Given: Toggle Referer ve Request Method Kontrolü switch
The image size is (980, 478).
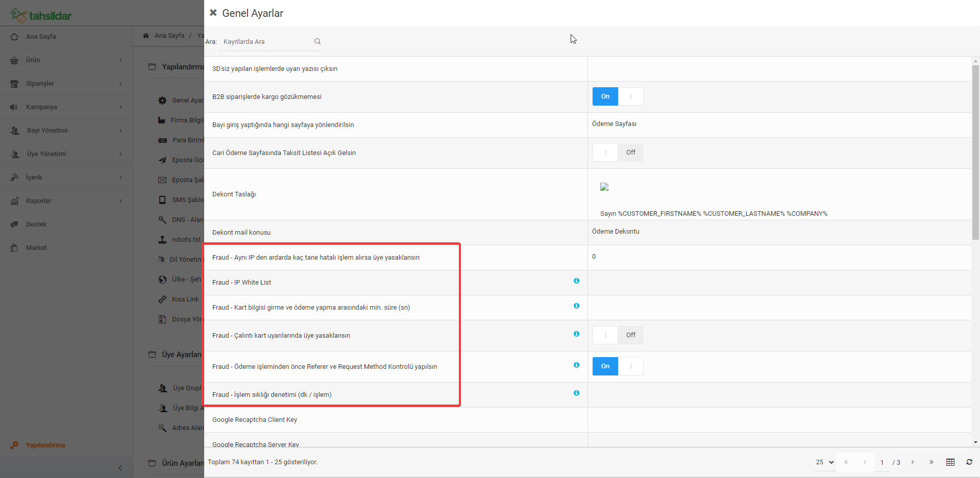Looking at the screenshot, I should (618, 366).
